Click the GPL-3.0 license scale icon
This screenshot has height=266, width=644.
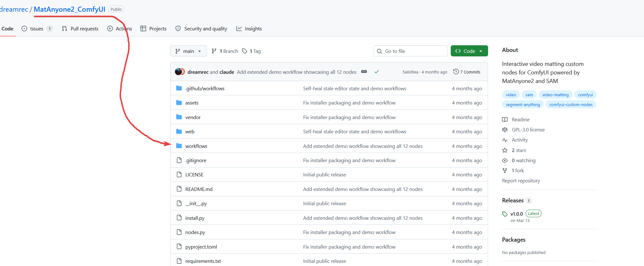point(505,130)
